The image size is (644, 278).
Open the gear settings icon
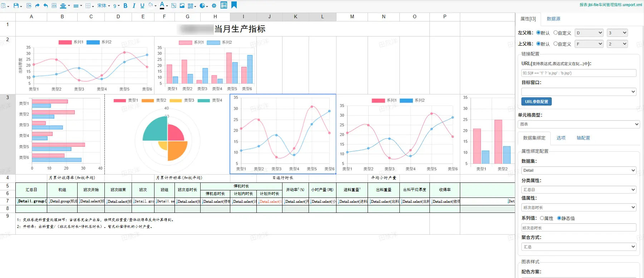(x=214, y=6)
